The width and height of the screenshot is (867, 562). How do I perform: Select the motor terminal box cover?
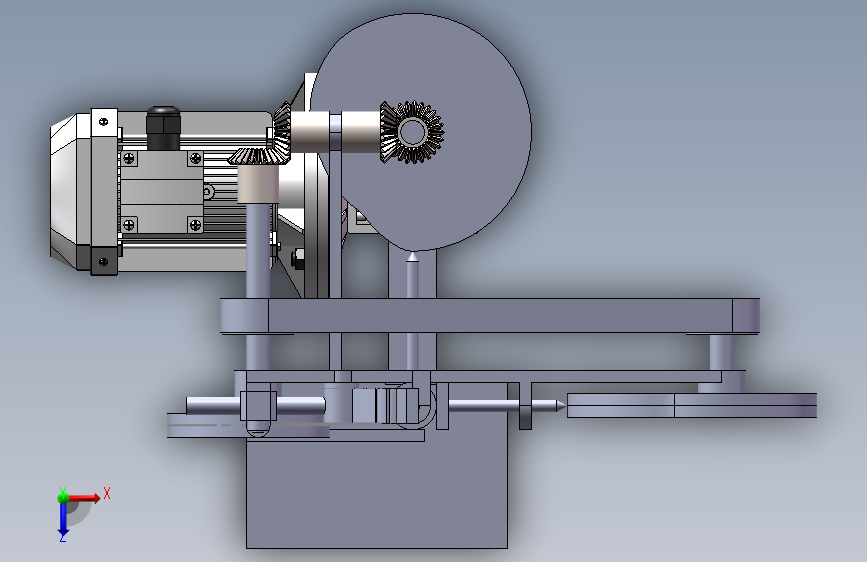(x=161, y=191)
